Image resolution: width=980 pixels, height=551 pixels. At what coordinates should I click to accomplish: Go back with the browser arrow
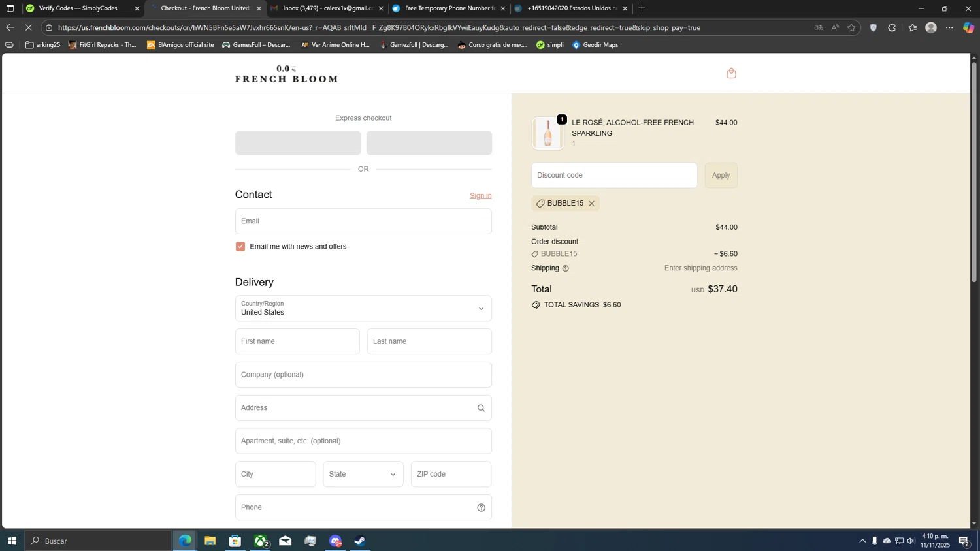click(9, 27)
